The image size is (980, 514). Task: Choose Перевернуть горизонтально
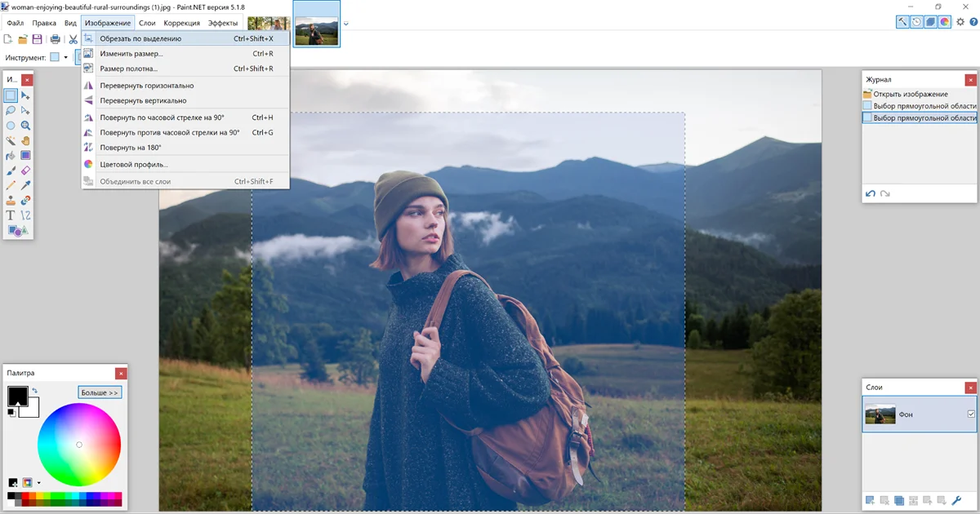(186, 86)
